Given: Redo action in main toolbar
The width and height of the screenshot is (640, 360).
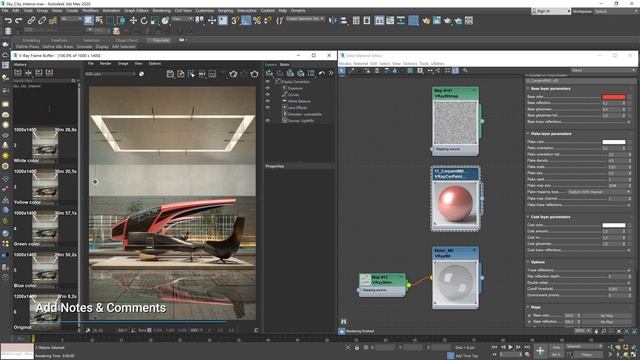Looking at the screenshot, I should coord(18,20).
